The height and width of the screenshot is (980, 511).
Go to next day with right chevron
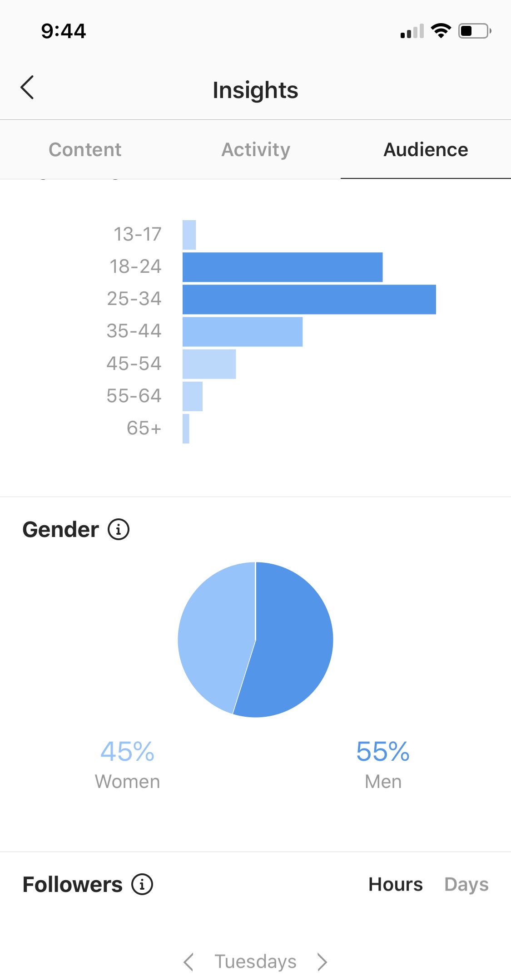click(322, 962)
